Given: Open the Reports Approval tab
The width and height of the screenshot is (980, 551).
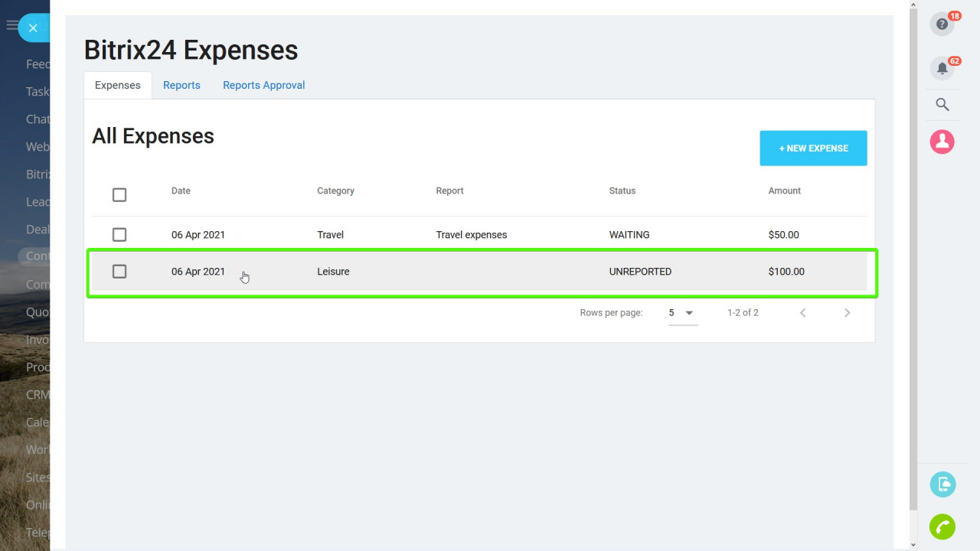Looking at the screenshot, I should [x=264, y=85].
